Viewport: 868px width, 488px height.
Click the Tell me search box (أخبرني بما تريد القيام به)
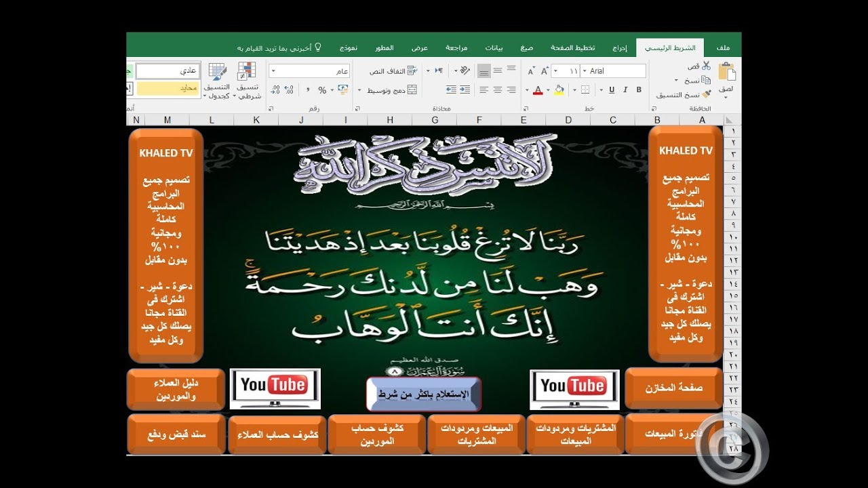pyautogui.click(x=279, y=48)
